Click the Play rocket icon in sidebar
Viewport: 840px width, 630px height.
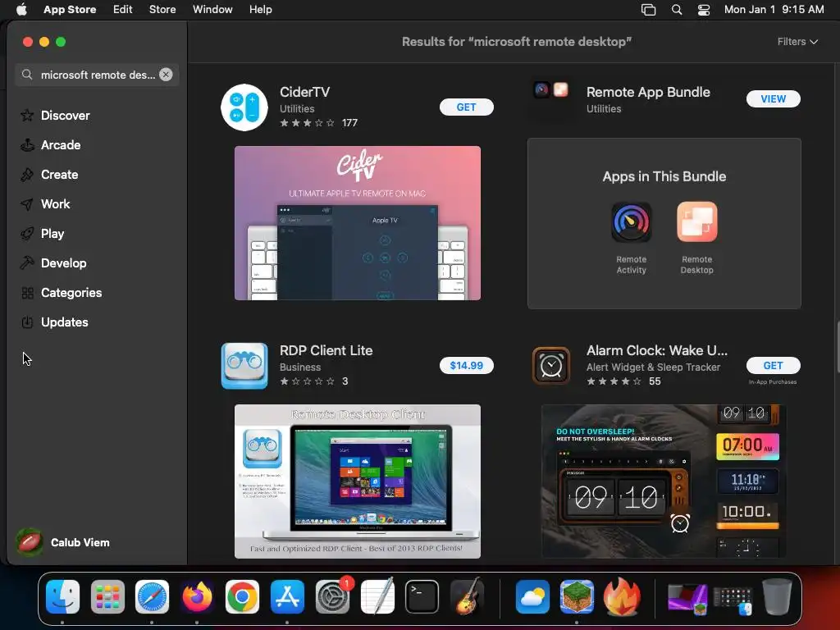27,234
